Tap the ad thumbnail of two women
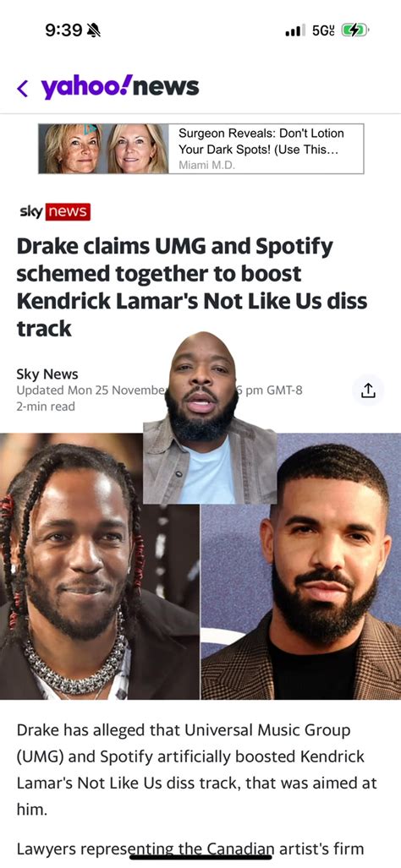Image resolution: width=401 pixels, height=868 pixels. [x=103, y=149]
